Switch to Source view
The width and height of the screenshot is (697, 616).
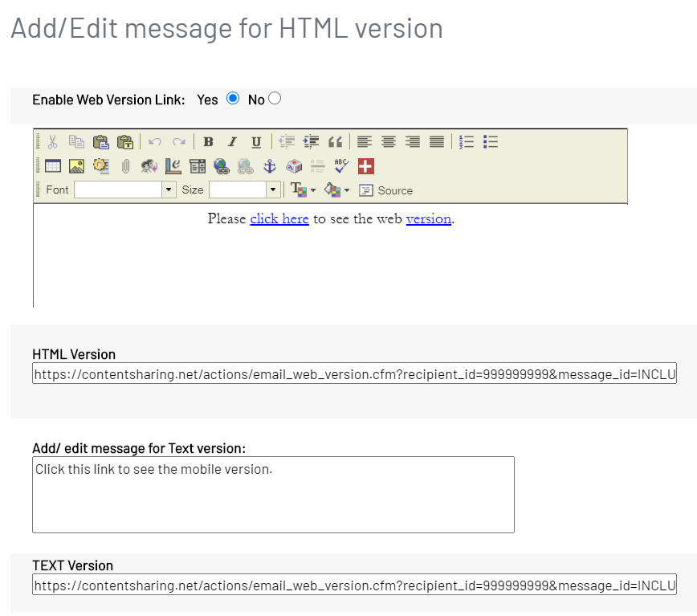click(x=386, y=190)
